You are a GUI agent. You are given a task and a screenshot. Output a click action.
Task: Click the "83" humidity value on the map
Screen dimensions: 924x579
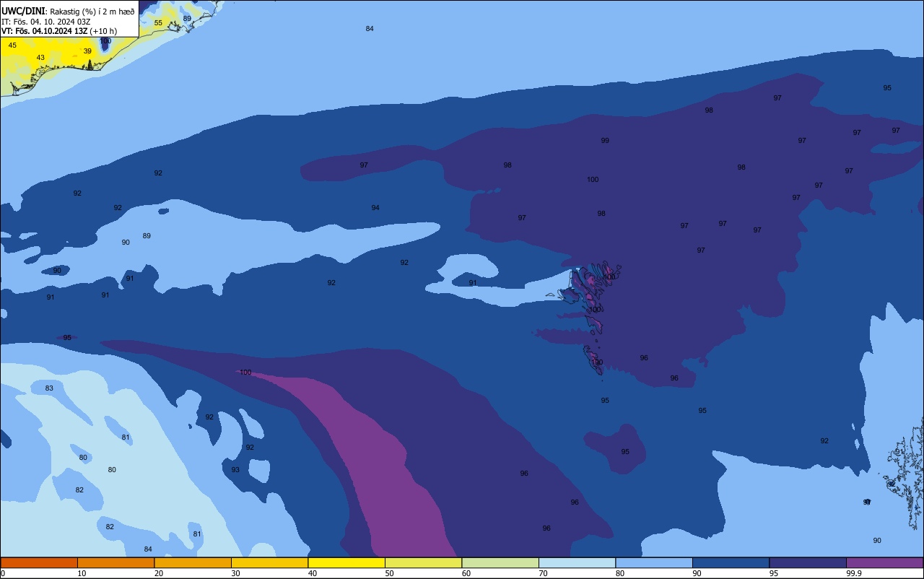49,388
